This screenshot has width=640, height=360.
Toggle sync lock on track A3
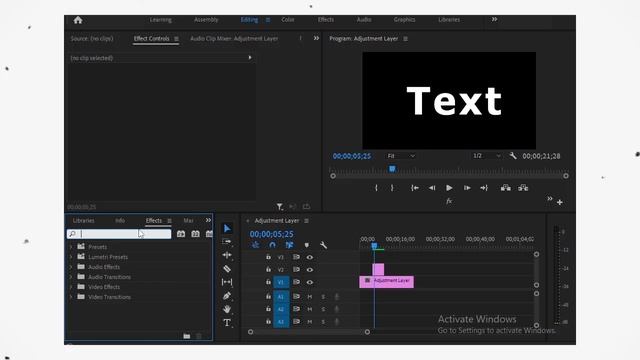296,322
